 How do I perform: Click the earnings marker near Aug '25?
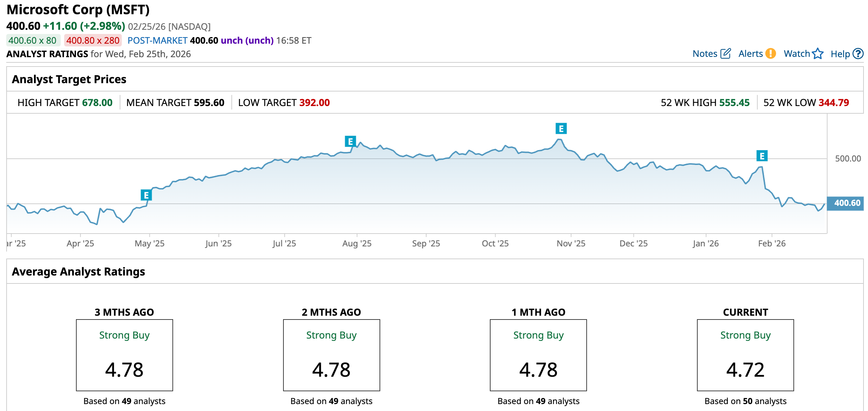click(350, 141)
